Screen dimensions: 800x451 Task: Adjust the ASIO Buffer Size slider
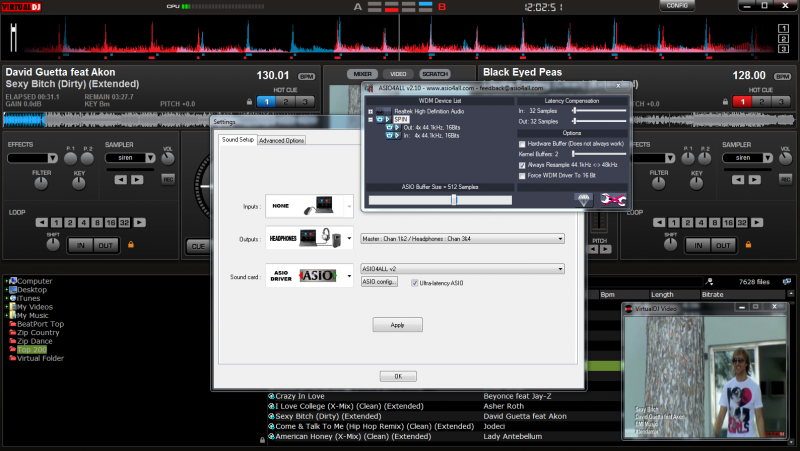point(454,199)
